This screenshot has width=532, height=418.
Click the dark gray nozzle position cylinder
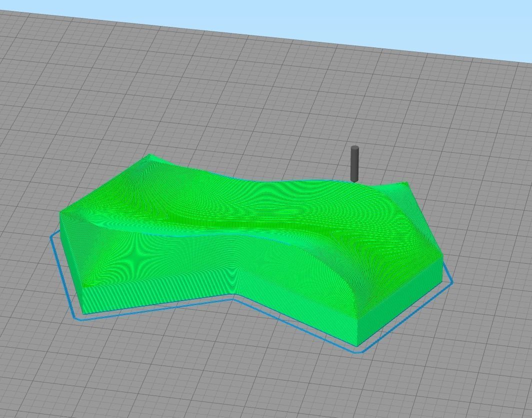[354, 164]
